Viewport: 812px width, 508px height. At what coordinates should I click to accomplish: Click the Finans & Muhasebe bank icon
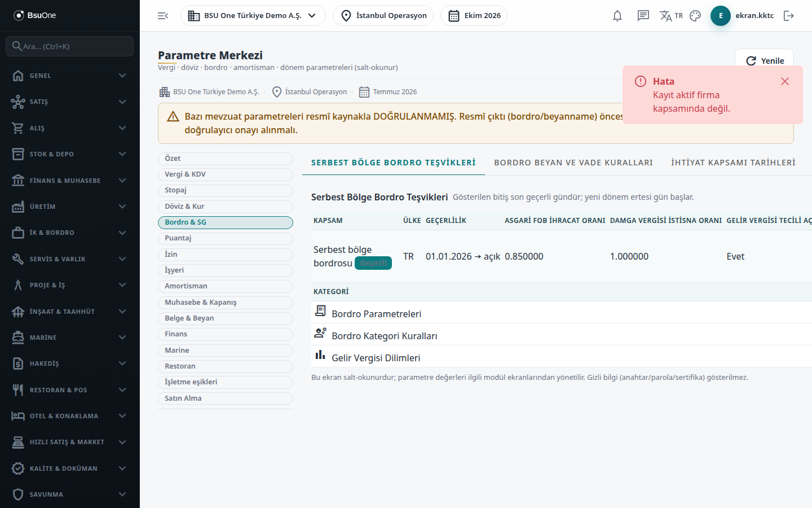point(18,181)
